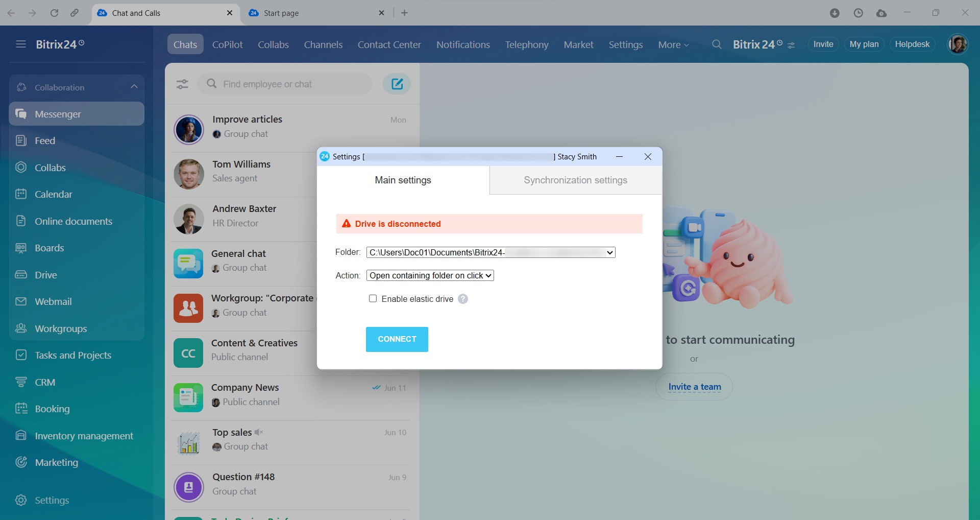Open the Action dropdown menu
This screenshot has width=980, height=520.
430,275
